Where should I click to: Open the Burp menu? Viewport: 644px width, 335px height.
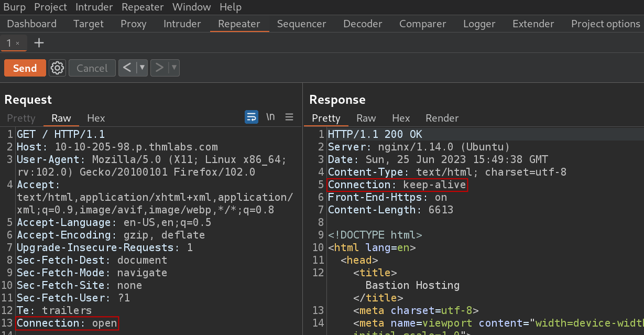15,7
